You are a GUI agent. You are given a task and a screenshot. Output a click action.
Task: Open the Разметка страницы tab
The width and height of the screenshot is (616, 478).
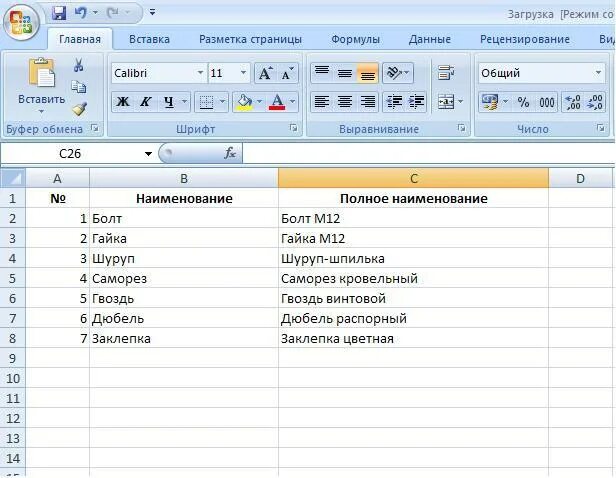(x=250, y=40)
